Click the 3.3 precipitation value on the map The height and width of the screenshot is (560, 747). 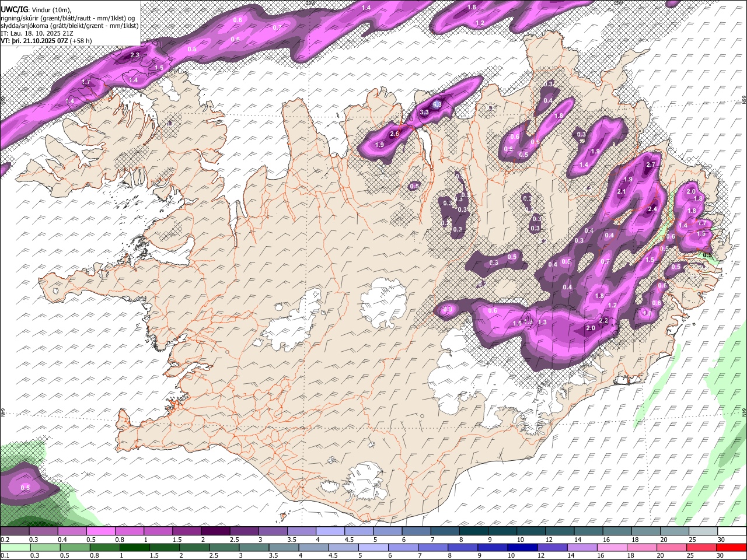[424, 112]
